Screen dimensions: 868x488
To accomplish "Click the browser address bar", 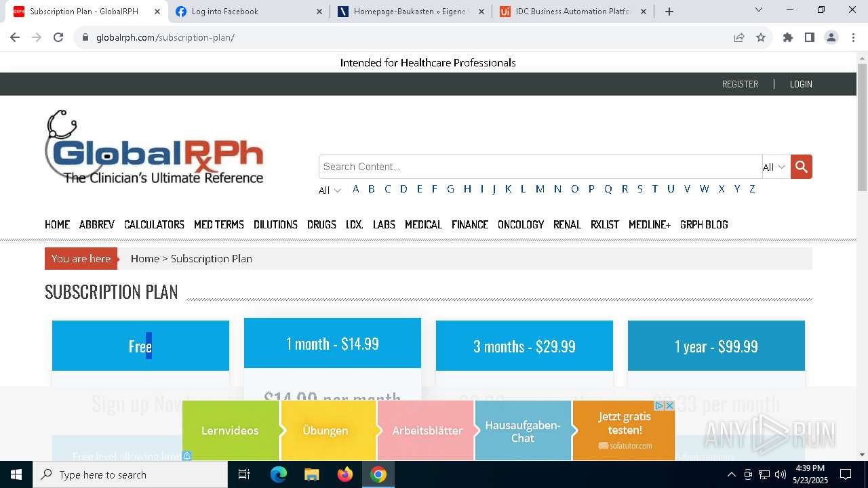I will tap(407, 37).
